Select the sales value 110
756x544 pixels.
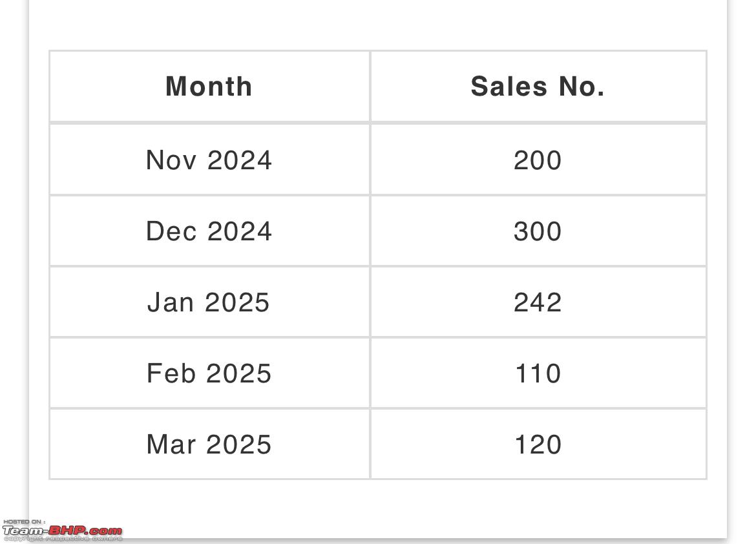click(538, 373)
